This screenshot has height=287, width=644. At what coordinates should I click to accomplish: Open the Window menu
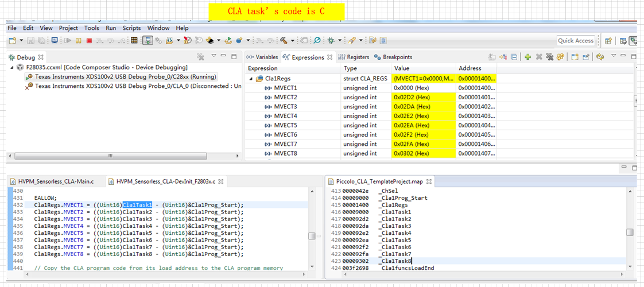click(x=158, y=28)
